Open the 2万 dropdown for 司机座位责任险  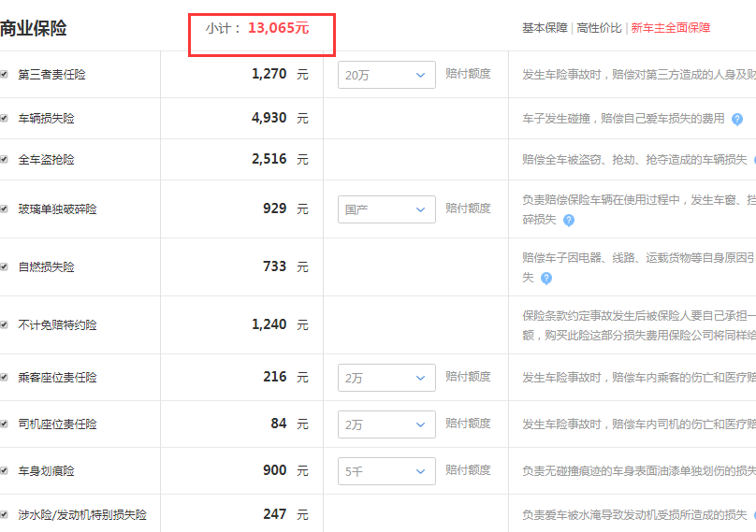(386, 424)
